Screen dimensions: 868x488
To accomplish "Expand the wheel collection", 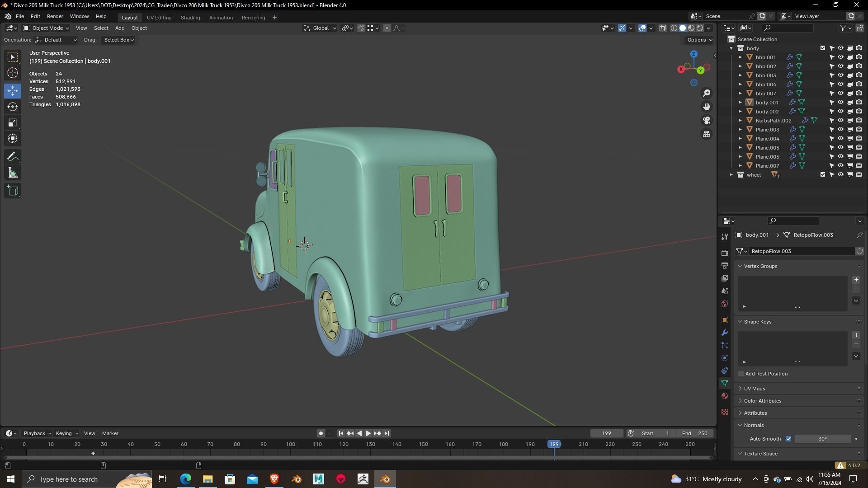I will click(731, 175).
